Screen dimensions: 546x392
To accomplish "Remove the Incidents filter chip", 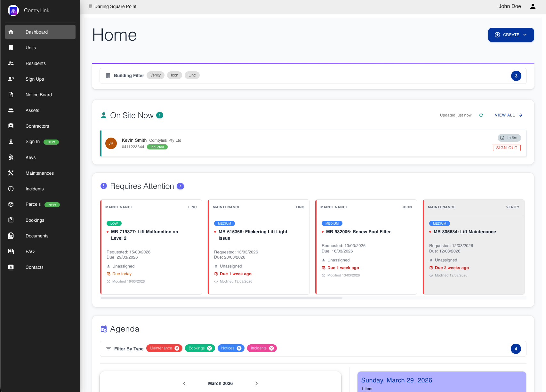I will coord(272,348).
